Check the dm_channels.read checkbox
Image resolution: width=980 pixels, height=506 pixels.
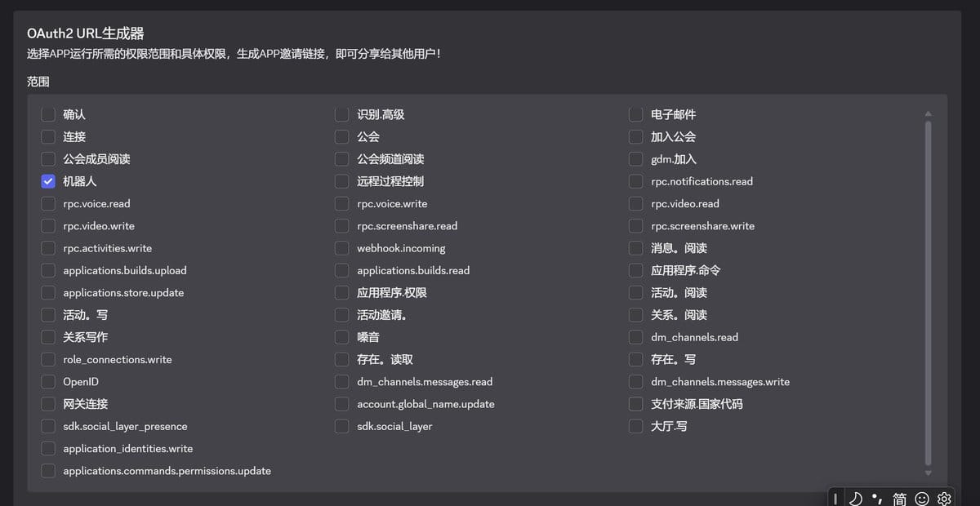tap(636, 337)
